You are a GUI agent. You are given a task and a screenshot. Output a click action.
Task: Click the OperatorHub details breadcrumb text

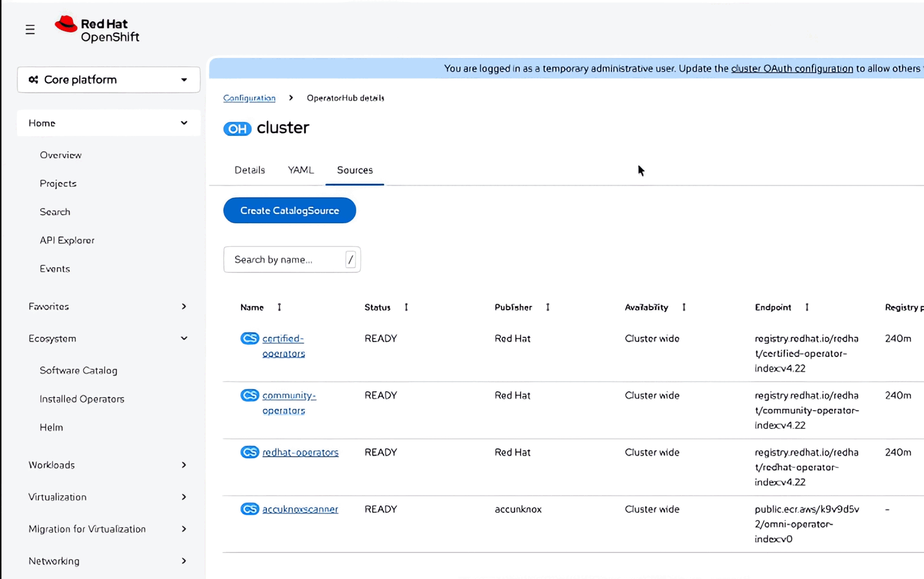point(346,98)
